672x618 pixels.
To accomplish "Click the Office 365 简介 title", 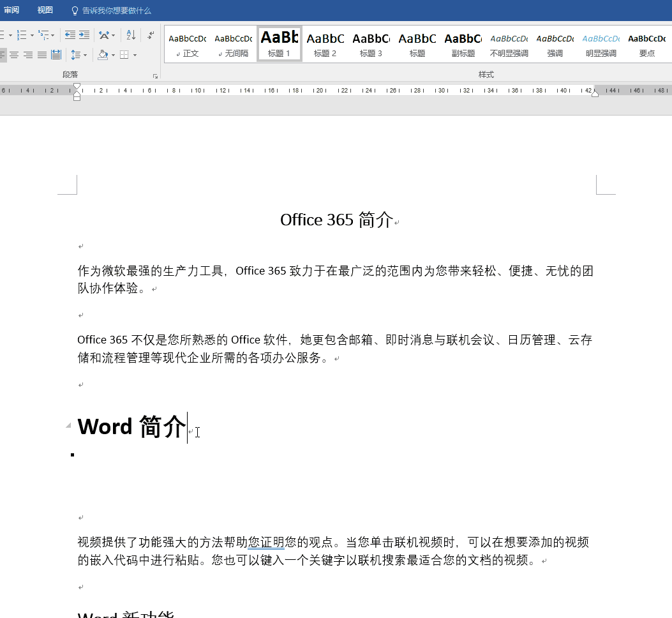I will [336, 220].
